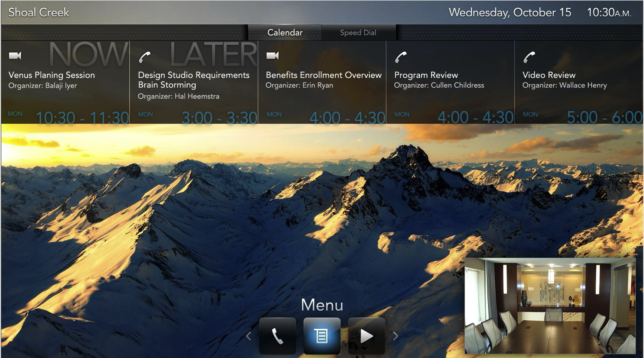Select the Video Review meeting title
The height and width of the screenshot is (358, 644).
point(549,75)
